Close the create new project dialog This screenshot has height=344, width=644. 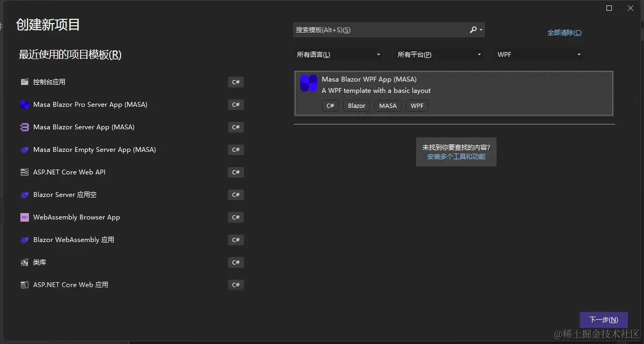[x=631, y=8]
